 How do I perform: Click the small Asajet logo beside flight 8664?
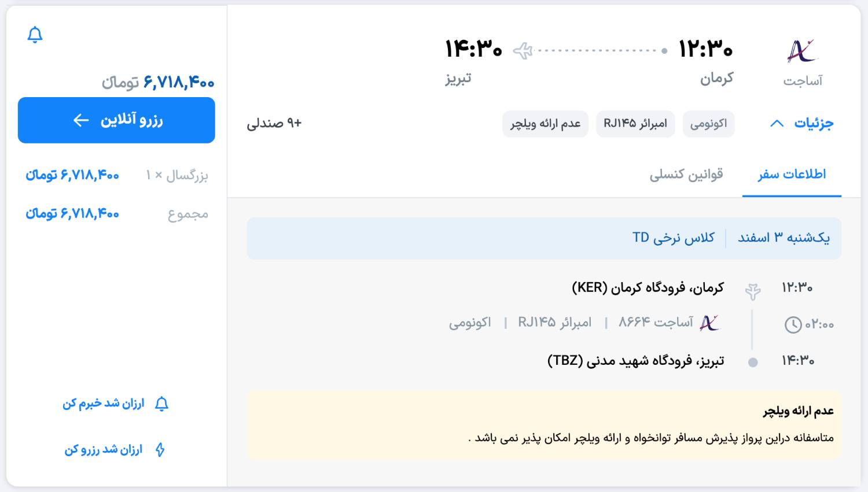point(709,323)
